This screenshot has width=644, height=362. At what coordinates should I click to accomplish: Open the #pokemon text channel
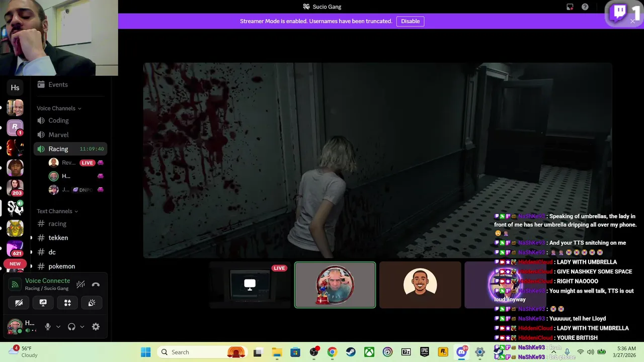(70, 266)
